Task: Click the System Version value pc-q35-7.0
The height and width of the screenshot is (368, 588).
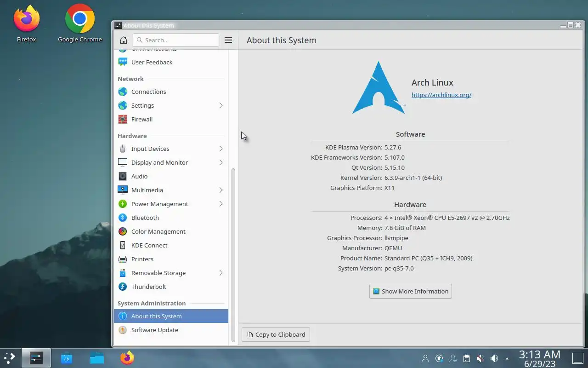Action: point(399,268)
